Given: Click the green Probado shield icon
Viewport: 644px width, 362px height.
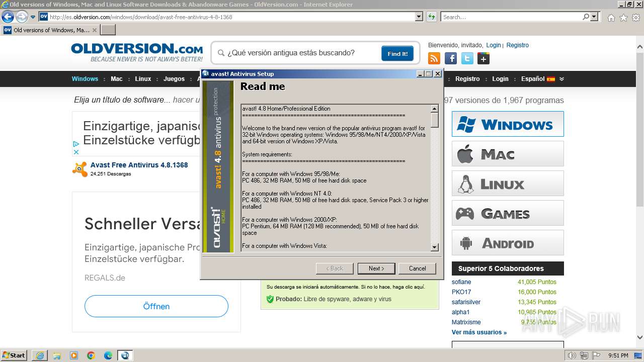Looking at the screenshot, I should (270, 299).
